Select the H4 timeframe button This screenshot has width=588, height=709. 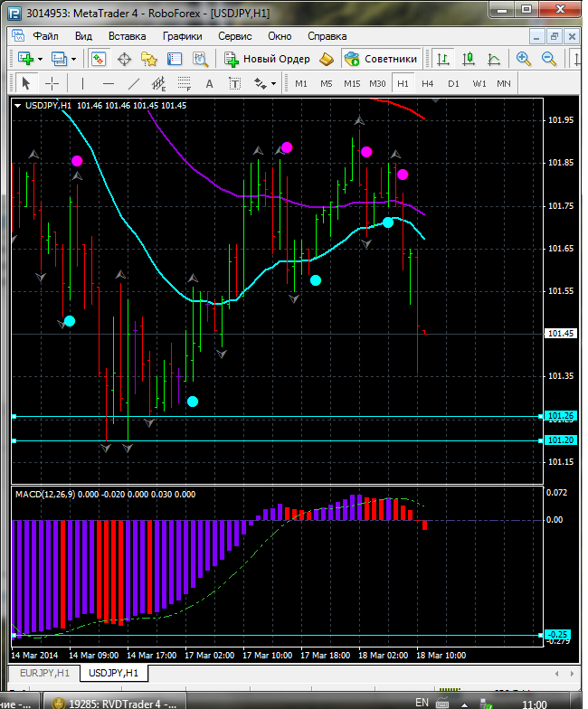click(428, 83)
